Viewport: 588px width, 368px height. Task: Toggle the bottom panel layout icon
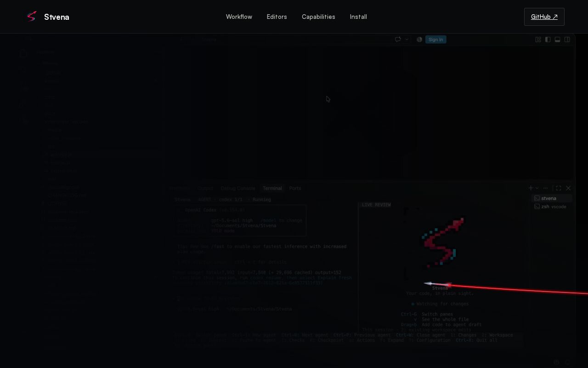[x=557, y=40]
